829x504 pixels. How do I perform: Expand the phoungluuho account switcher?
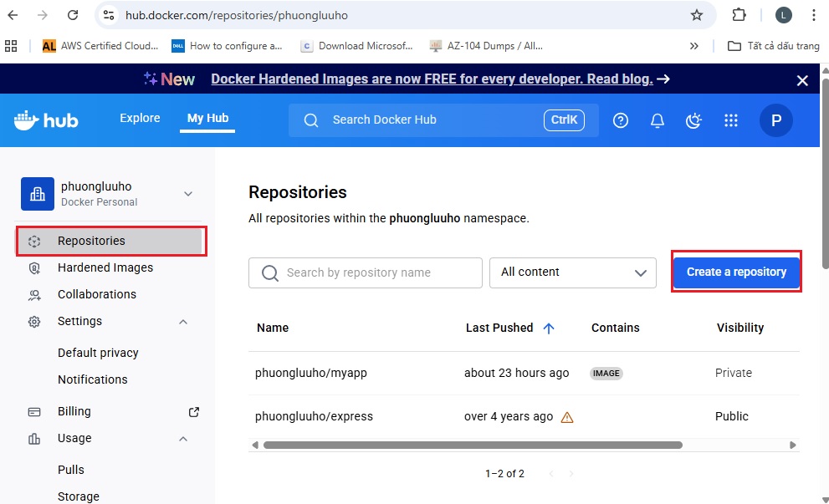coord(188,194)
